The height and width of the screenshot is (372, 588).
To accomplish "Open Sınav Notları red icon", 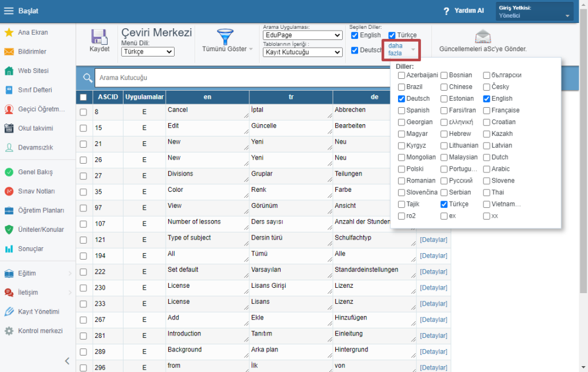I will click(x=9, y=191).
